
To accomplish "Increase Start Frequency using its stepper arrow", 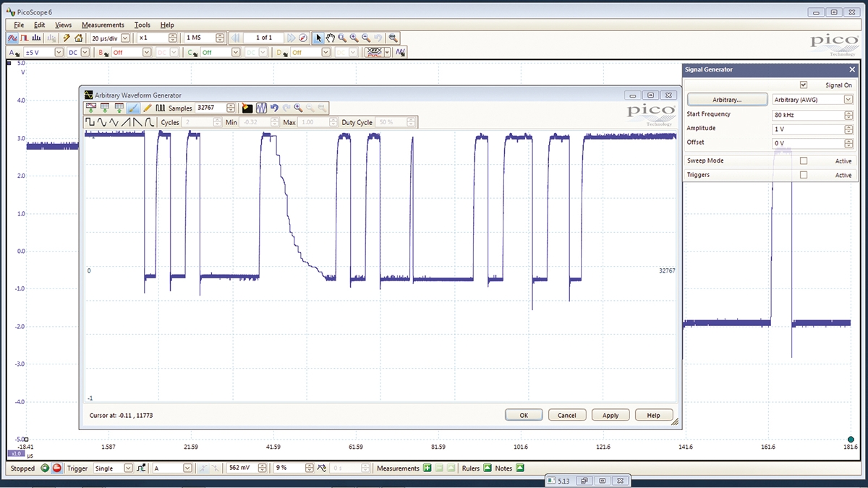I will (848, 111).
